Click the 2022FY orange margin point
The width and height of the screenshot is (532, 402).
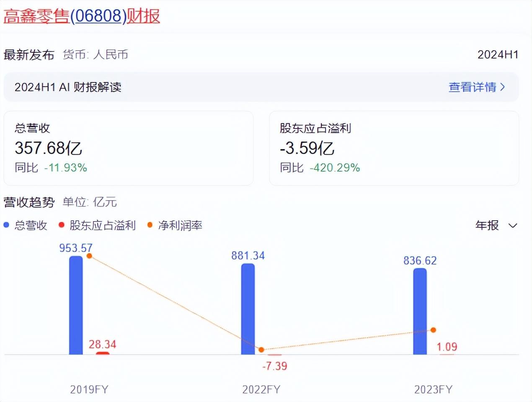261,350
